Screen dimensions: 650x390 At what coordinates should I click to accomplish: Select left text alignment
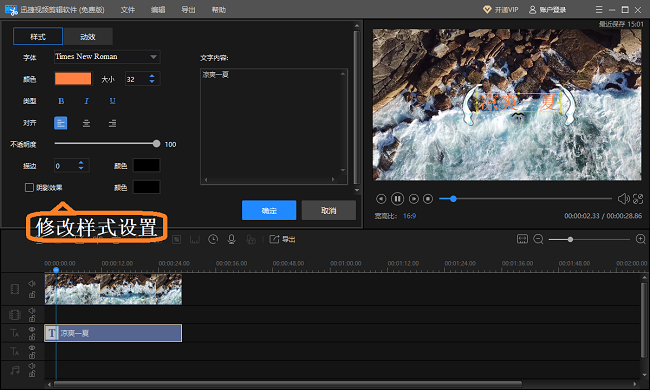pos(61,123)
